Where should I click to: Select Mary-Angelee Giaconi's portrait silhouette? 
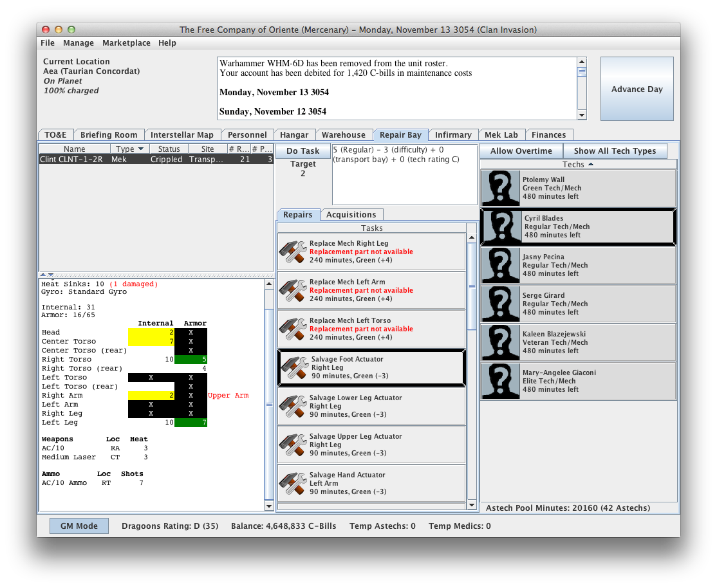(501, 381)
